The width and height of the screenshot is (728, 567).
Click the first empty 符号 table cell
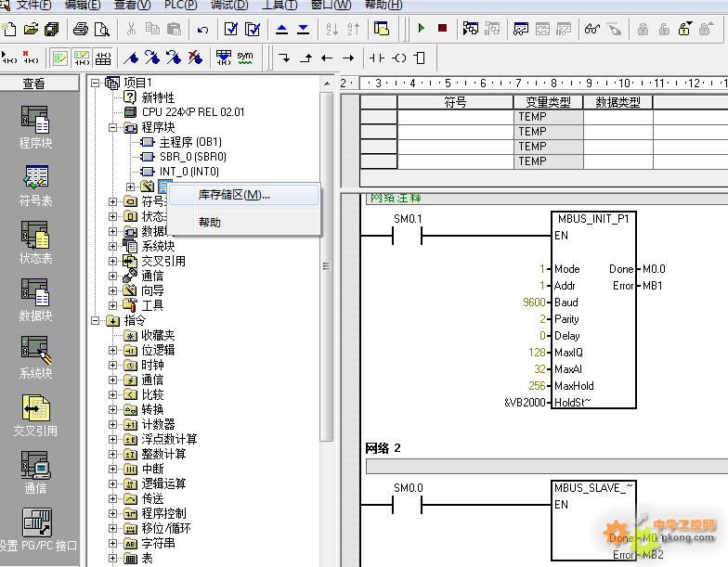(x=455, y=117)
